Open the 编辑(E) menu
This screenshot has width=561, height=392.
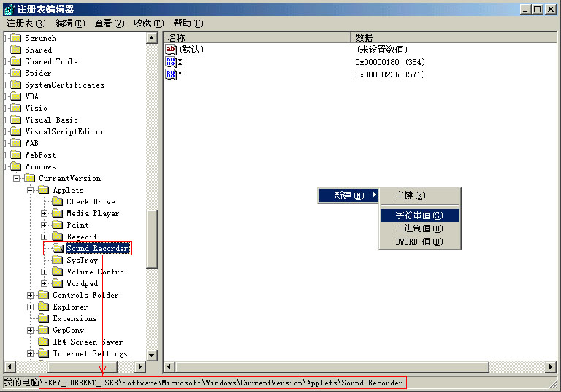coord(70,23)
